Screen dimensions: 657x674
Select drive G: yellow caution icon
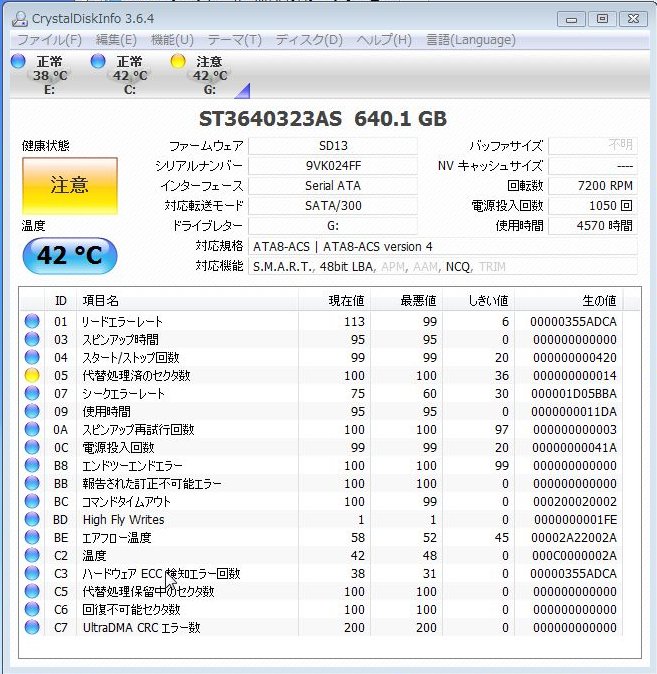click(x=178, y=61)
